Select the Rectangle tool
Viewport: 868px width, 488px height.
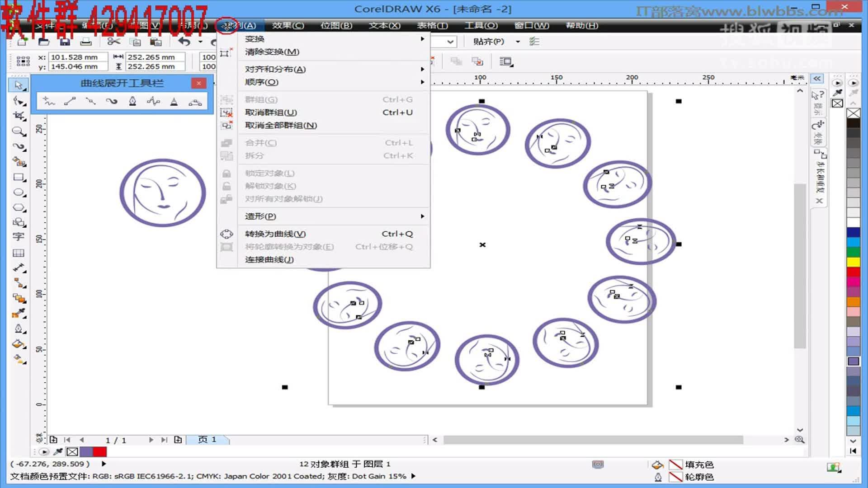[18, 178]
